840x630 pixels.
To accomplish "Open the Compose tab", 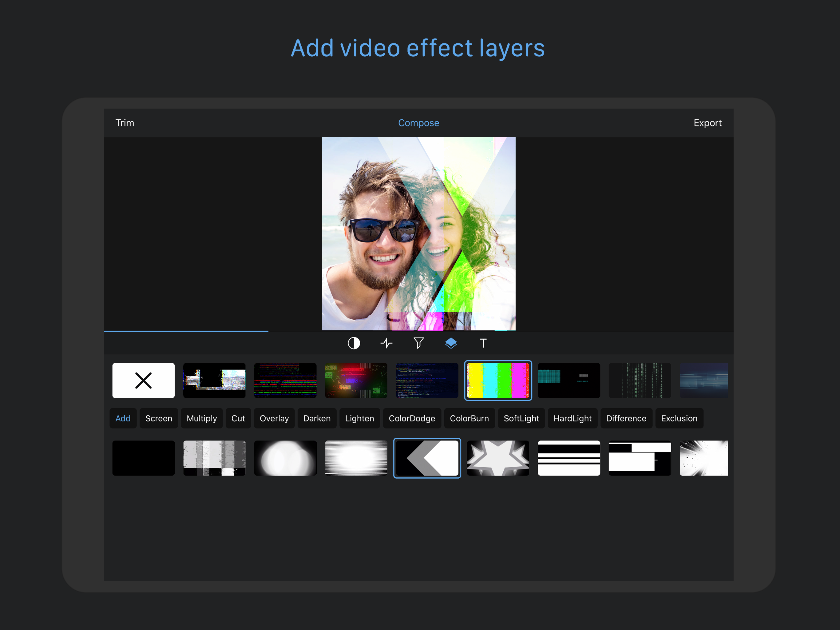I will (418, 122).
